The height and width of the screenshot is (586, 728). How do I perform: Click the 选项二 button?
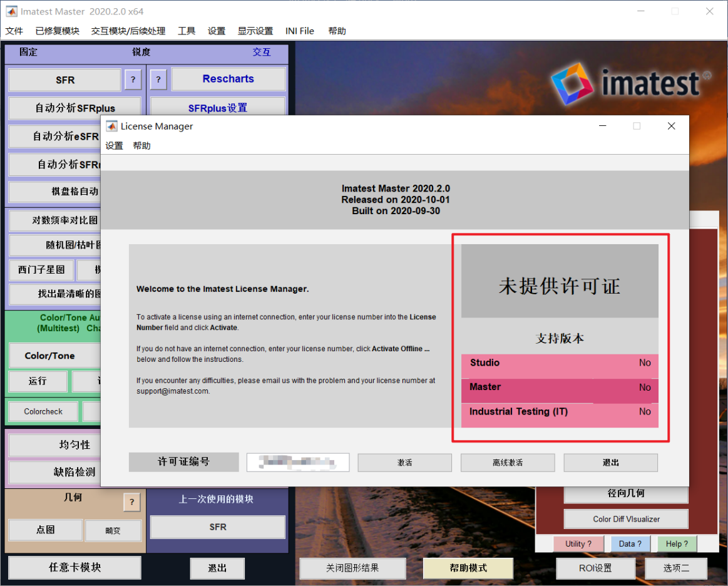click(676, 568)
